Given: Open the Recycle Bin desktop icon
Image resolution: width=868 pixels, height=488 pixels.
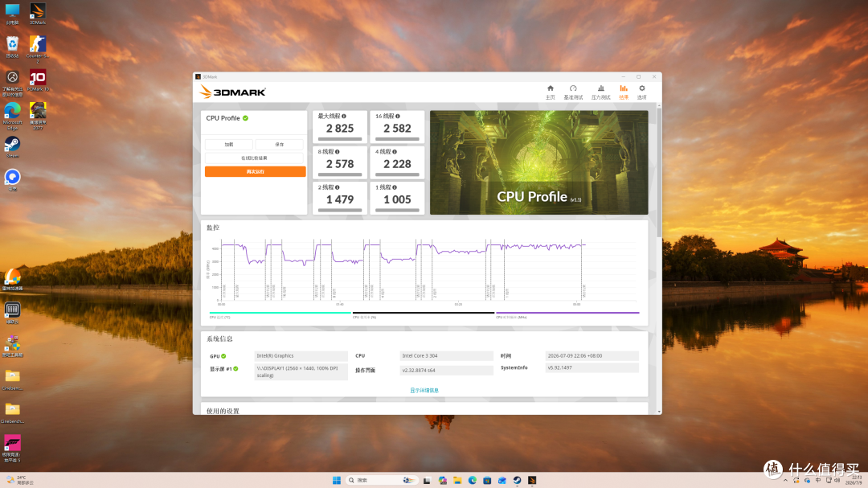Looking at the screenshot, I should (12, 47).
